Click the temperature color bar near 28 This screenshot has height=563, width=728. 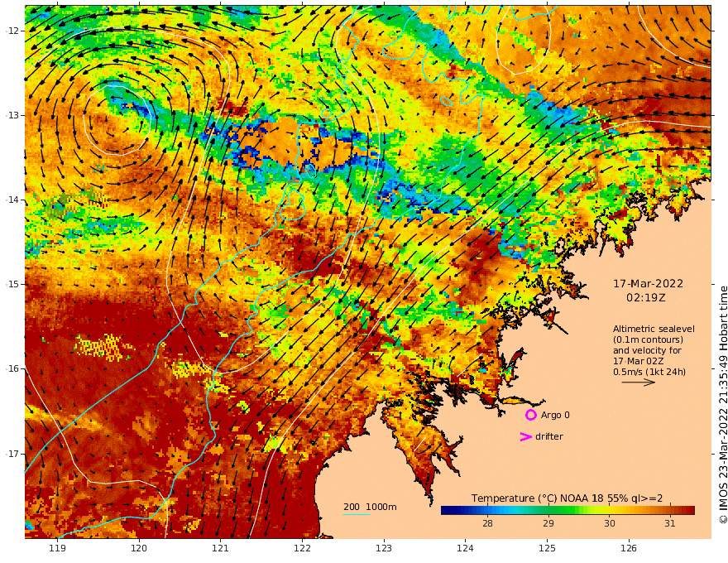[x=487, y=511]
